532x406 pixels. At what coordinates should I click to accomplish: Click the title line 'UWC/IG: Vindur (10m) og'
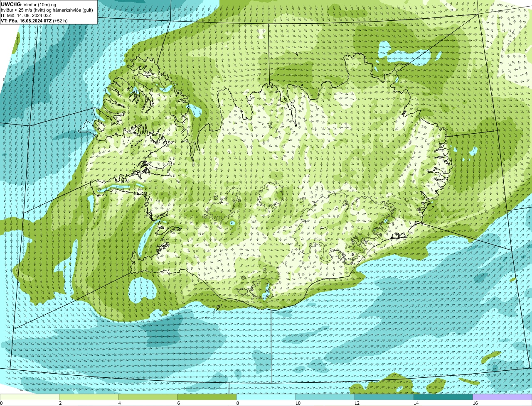28,4
